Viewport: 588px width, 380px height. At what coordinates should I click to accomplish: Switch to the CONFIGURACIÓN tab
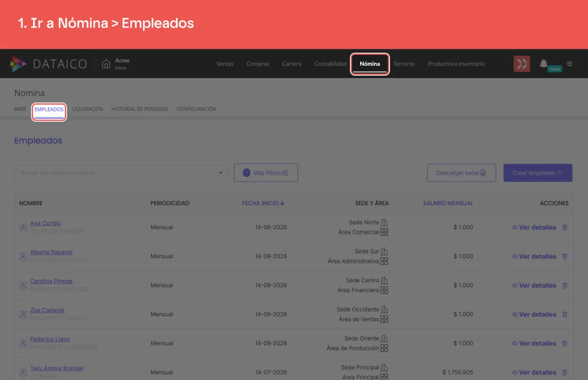coord(196,109)
